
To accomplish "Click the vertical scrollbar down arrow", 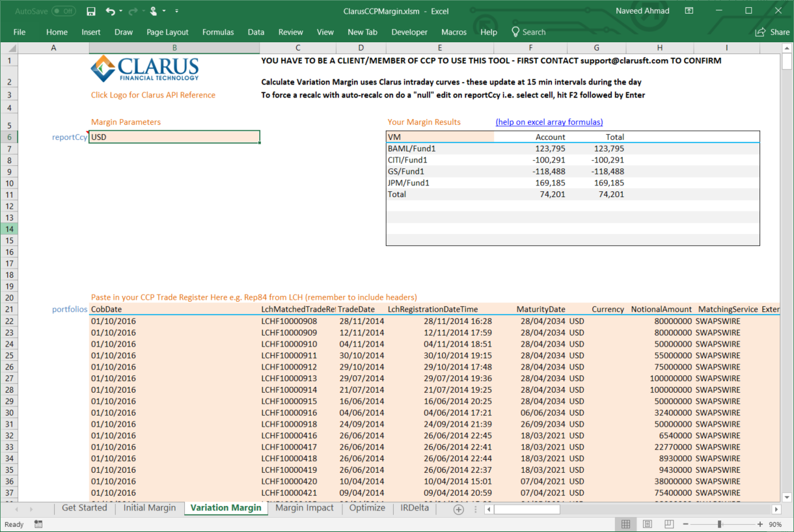I will 786,498.
